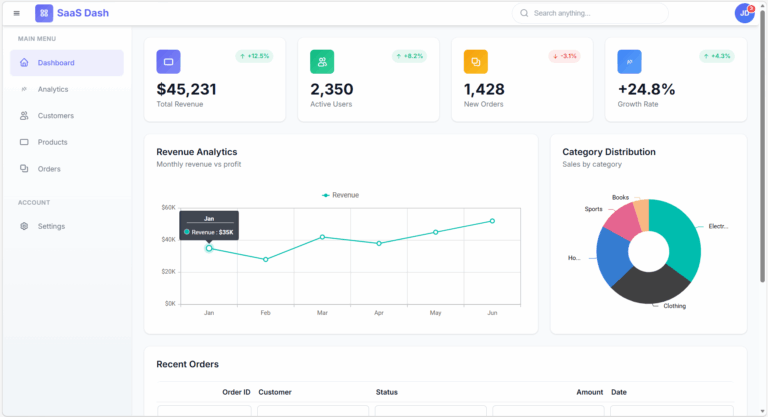Open the JD user avatar
768x417 pixels.
click(744, 13)
